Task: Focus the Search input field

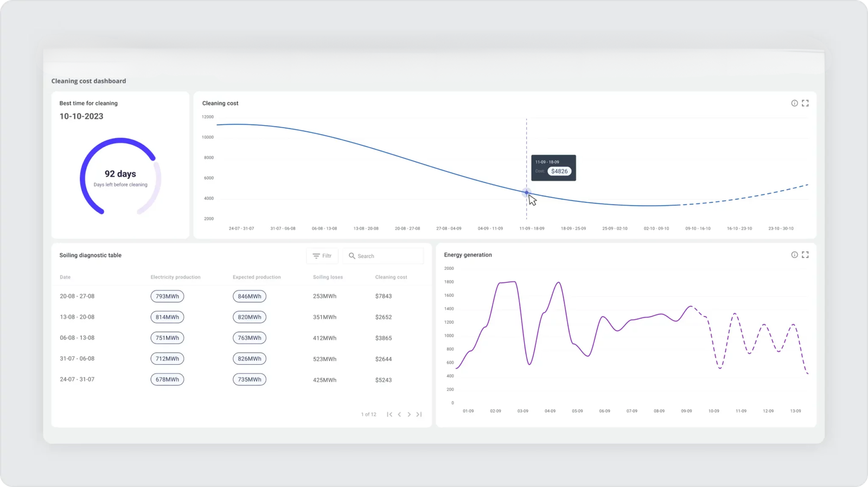Action: [x=383, y=256]
